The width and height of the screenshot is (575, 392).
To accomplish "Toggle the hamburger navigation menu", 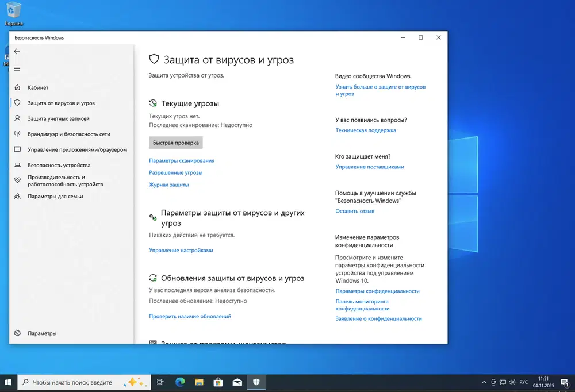I will pyautogui.click(x=17, y=68).
